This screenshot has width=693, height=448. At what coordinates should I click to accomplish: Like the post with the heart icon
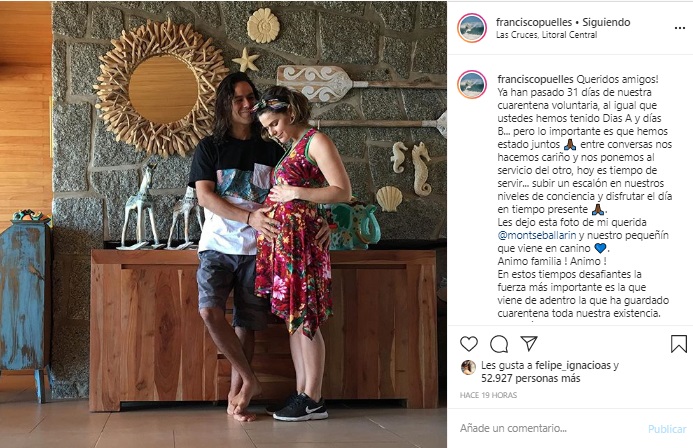tap(468, 344)
